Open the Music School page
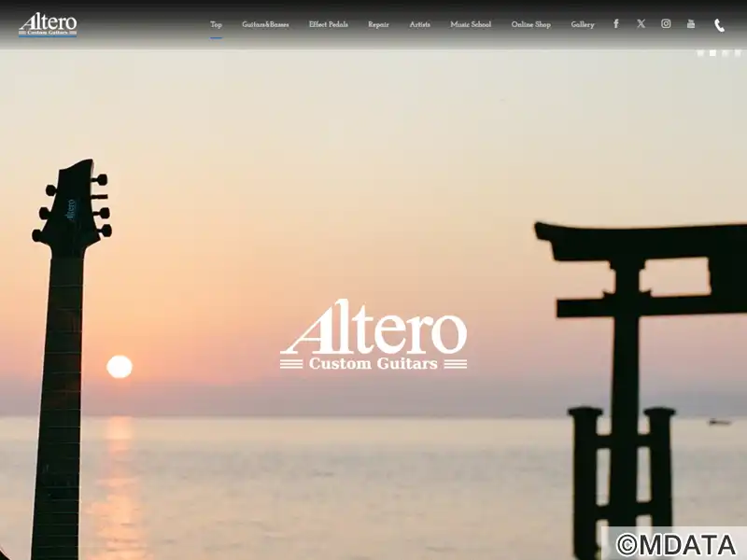 (471, 24)
